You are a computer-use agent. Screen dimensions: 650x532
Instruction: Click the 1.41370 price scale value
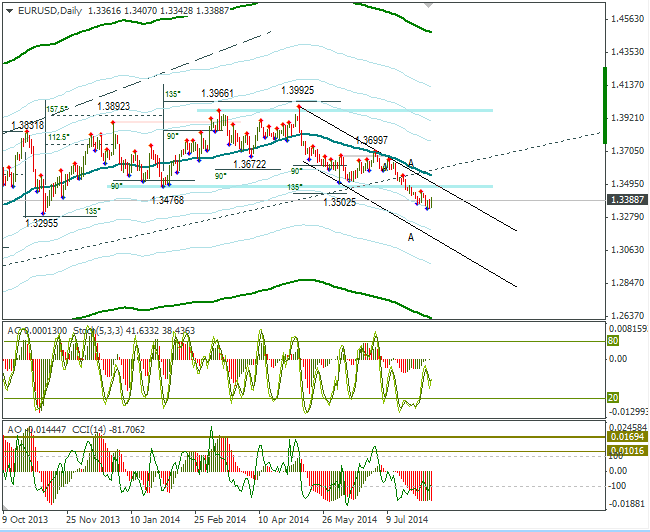[x=628, y=85]
